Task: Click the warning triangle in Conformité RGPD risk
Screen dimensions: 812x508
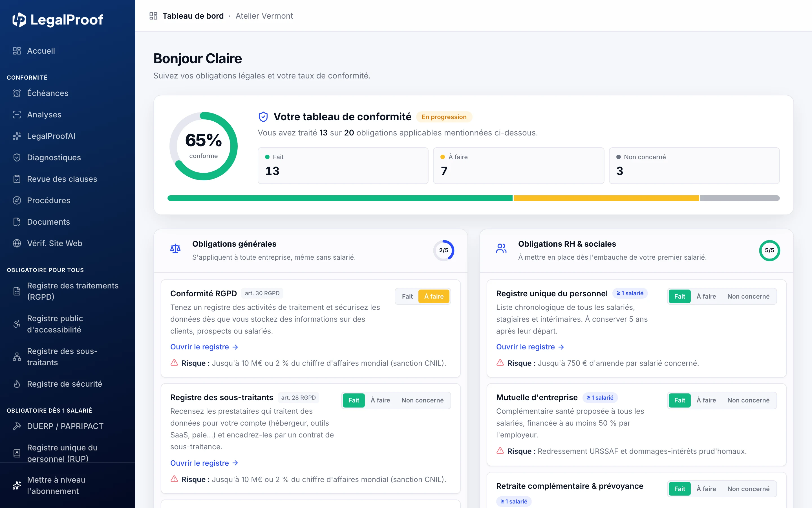Action: (x=174, y=363)
